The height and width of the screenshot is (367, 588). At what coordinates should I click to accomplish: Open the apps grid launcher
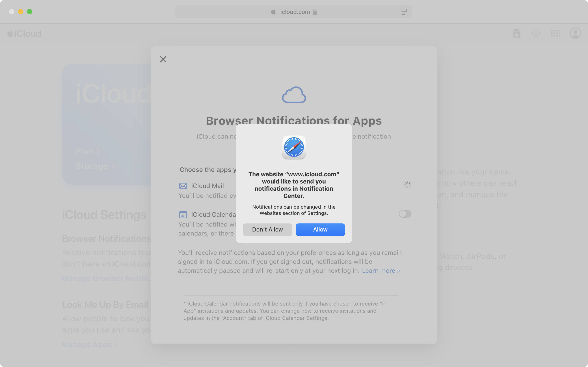click(555, 33)
